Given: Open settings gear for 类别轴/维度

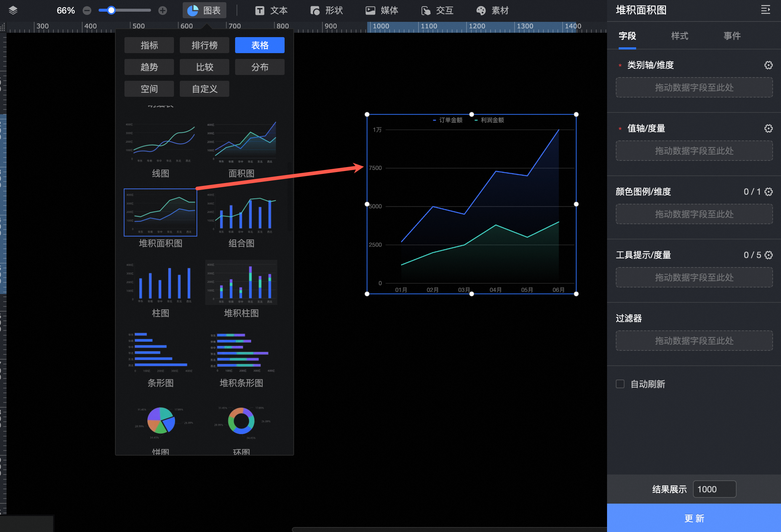Looking at the screenshot, I should [x=768, y=65].
